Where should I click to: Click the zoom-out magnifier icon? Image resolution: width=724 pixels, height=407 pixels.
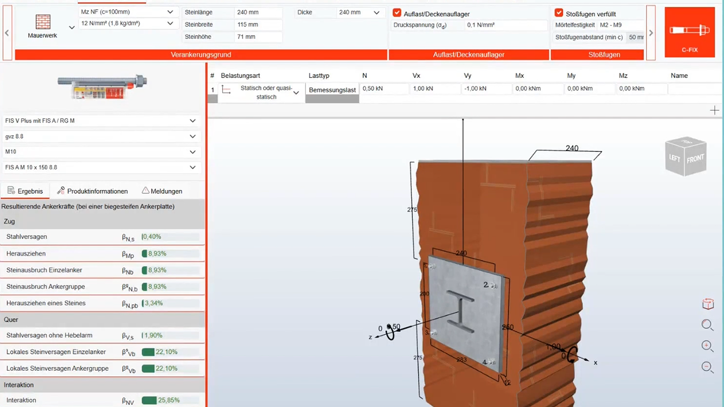point(707,367)
